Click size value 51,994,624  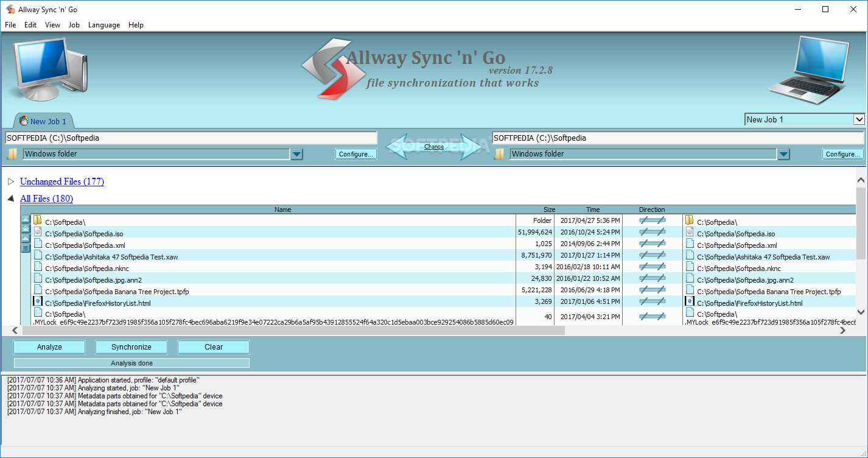(535, 232)
